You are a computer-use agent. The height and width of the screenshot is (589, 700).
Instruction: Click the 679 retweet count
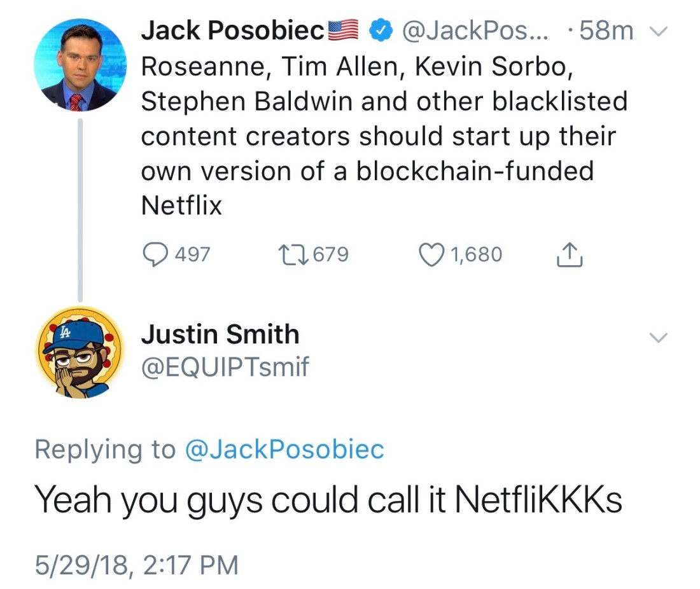tap(330, 254)
